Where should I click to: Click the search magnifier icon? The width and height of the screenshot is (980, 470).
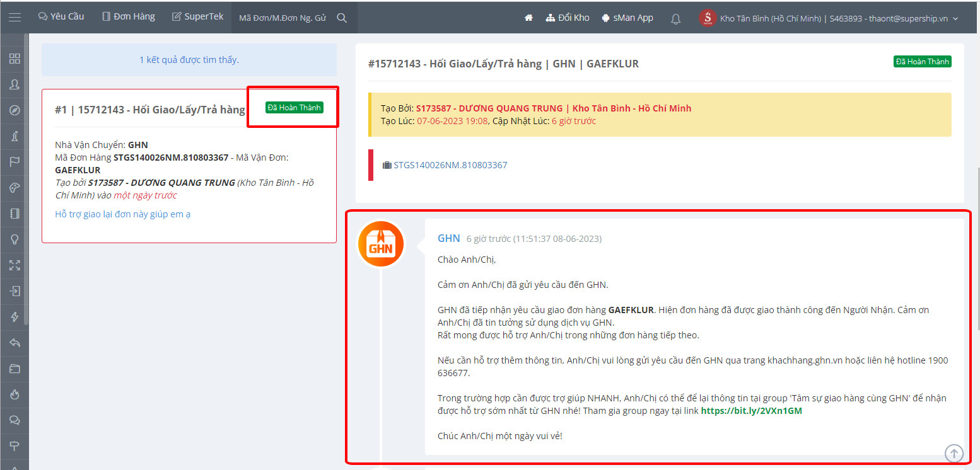coord(342,18)
